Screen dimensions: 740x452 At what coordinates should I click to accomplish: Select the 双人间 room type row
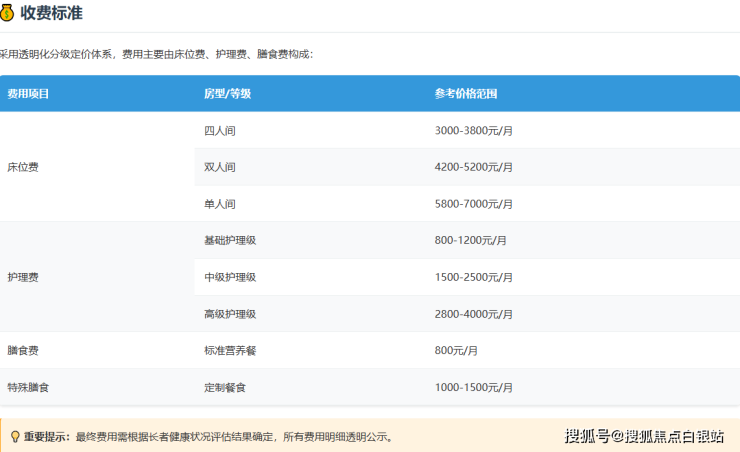click(219, 167)
